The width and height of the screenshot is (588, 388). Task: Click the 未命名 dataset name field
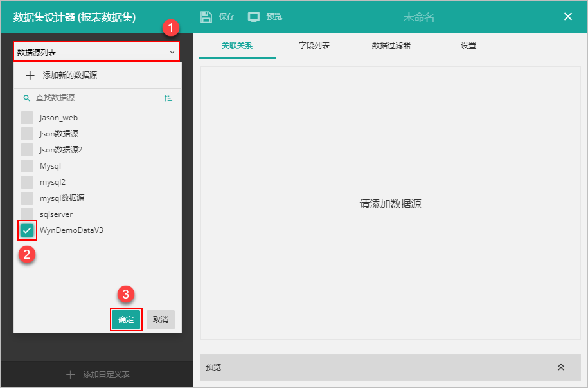(419, 17)
